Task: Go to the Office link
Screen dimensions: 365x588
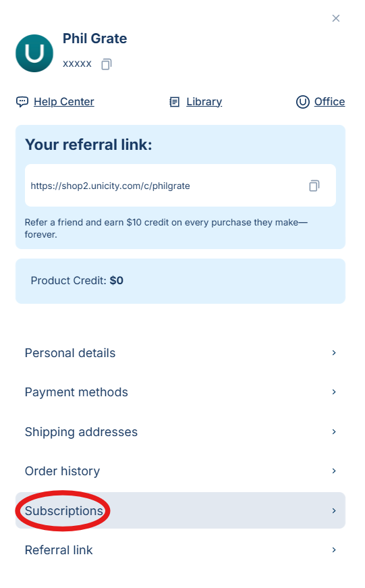Action: (329, 102)
